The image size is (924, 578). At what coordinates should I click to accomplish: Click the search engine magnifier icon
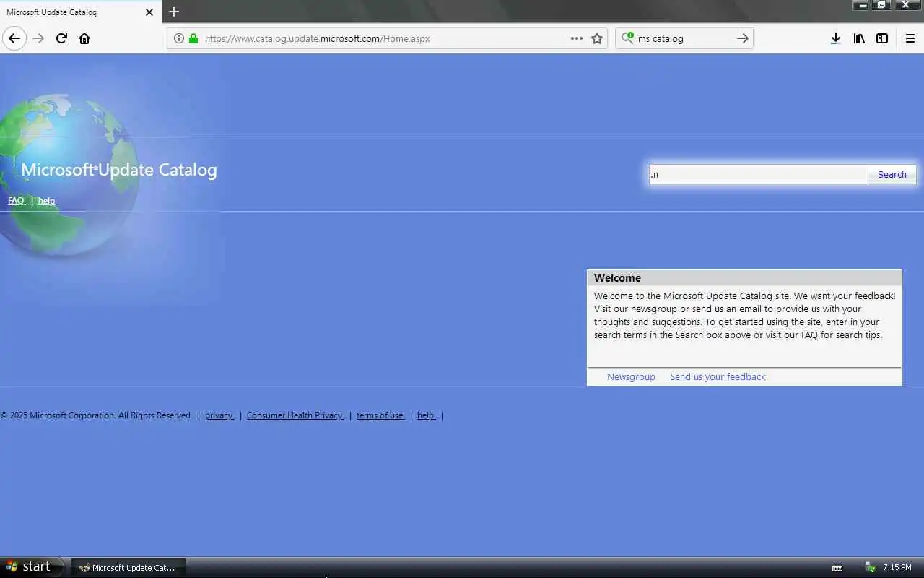(x=627, y=38)
